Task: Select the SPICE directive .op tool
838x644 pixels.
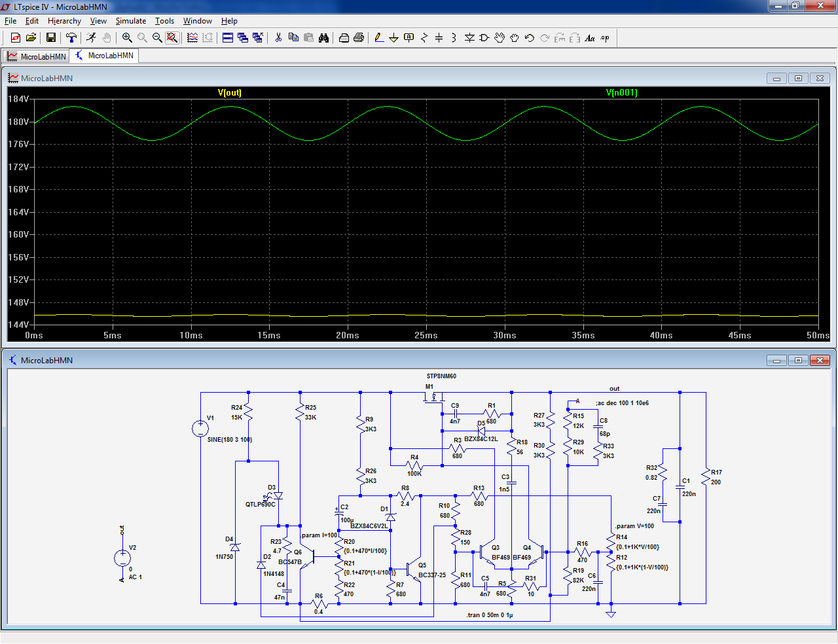Action: point(605,38)
